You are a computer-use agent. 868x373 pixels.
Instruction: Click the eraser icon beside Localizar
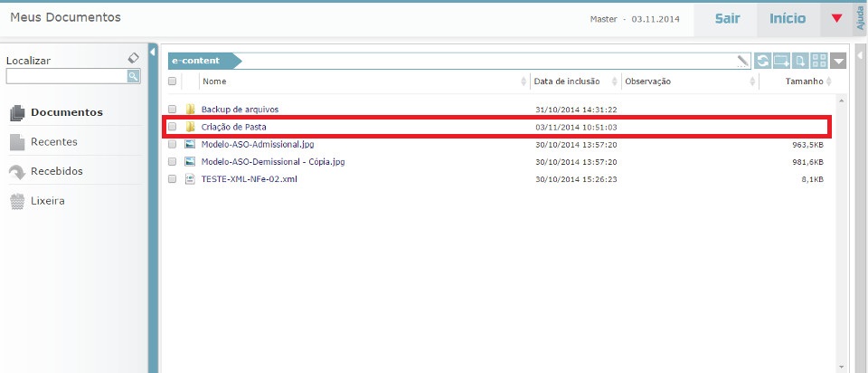(133, 58)
